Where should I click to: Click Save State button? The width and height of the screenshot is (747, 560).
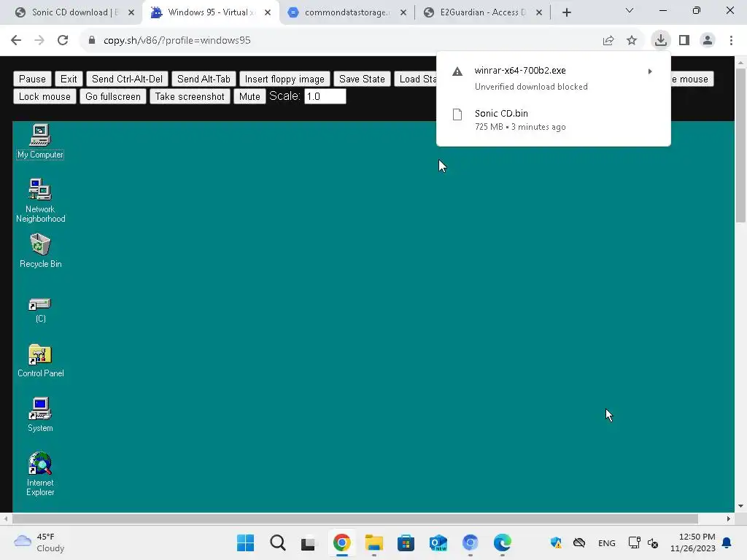(362, 79)
